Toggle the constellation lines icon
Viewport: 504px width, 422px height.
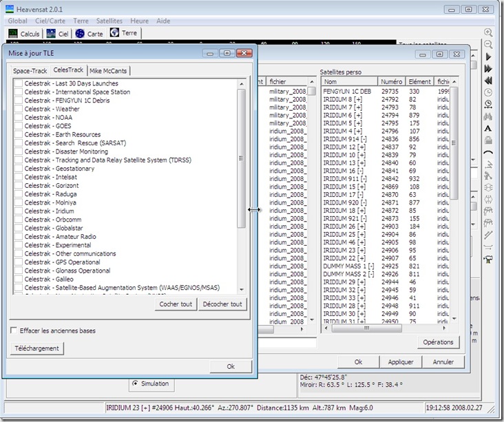pos(488,165)
